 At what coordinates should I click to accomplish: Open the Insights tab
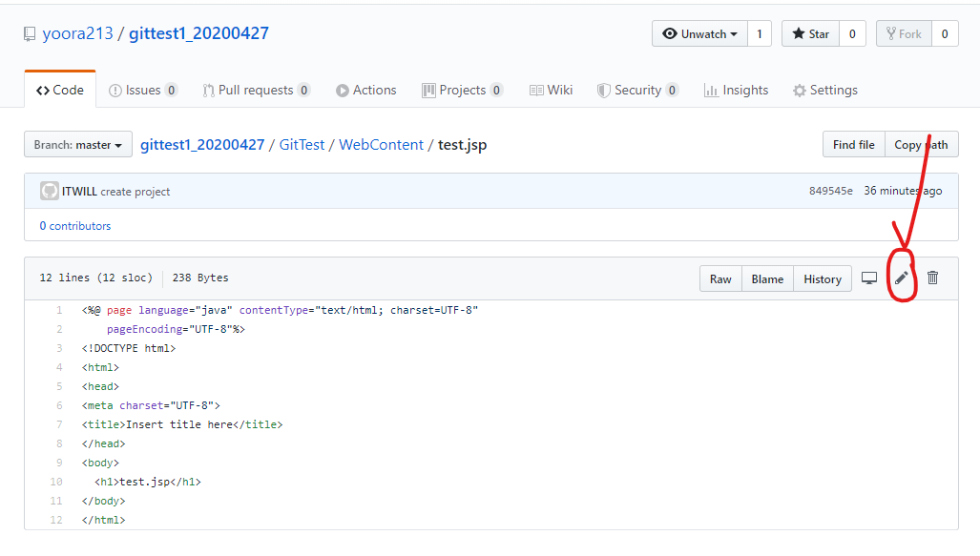click(x=737, y=90)
